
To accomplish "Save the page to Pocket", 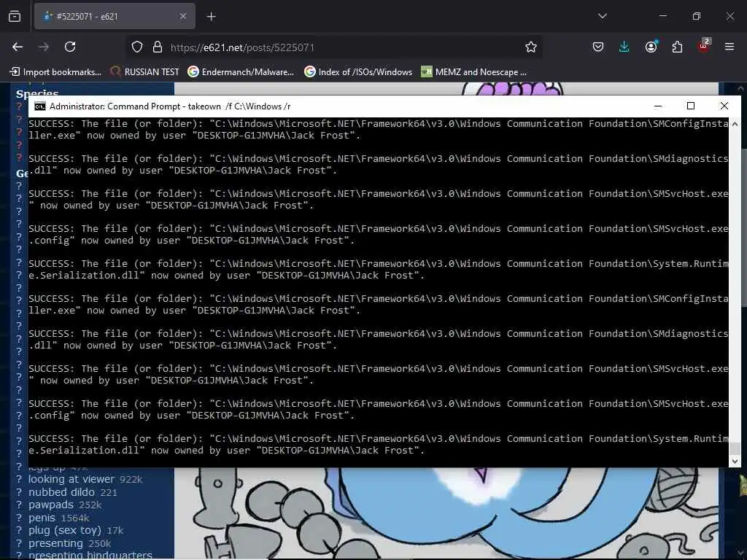I will pos(598,47).
